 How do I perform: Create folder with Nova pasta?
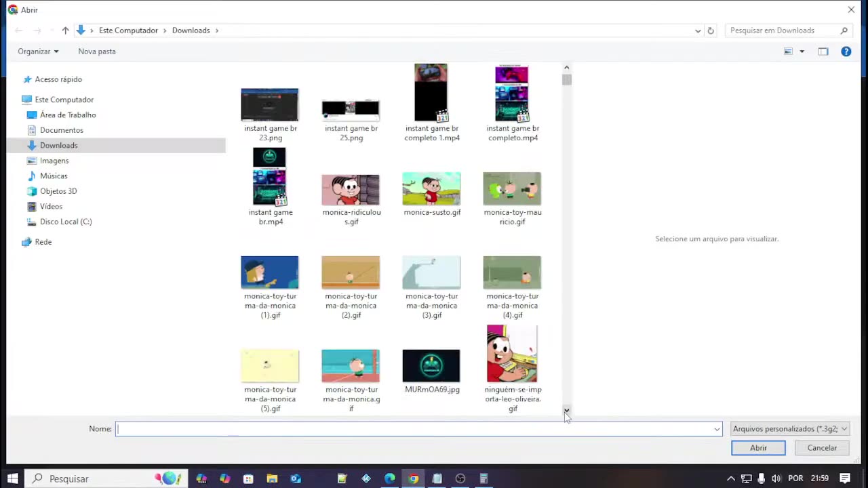97,52
